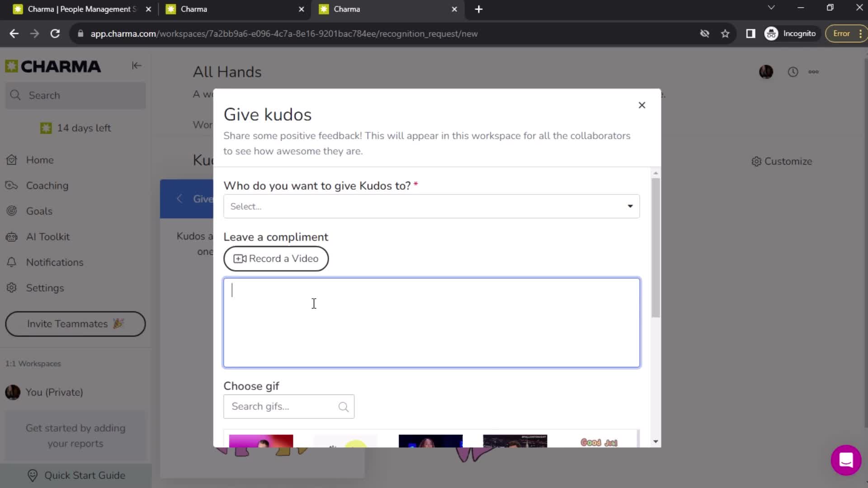Click dialog scrollbar up arrow
The height and width of the screenshot is (488, 868).
656,173
